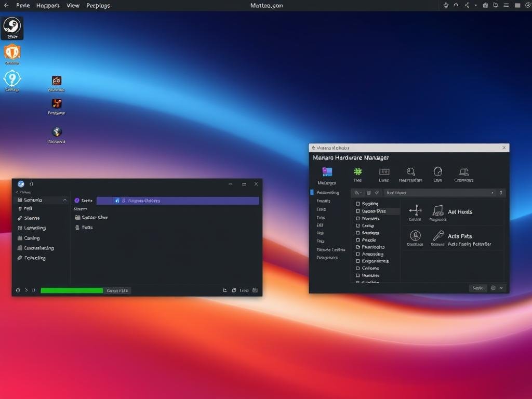Viewport: 532px width, 399px height.
Task: Tick the highlighted Dooeet Stits checkbox
Action: [x=357, y=211]
